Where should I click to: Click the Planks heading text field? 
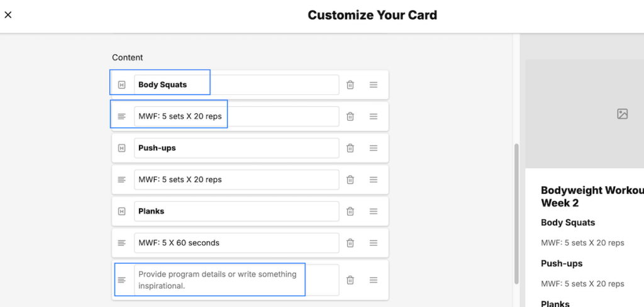coord(236,211)
